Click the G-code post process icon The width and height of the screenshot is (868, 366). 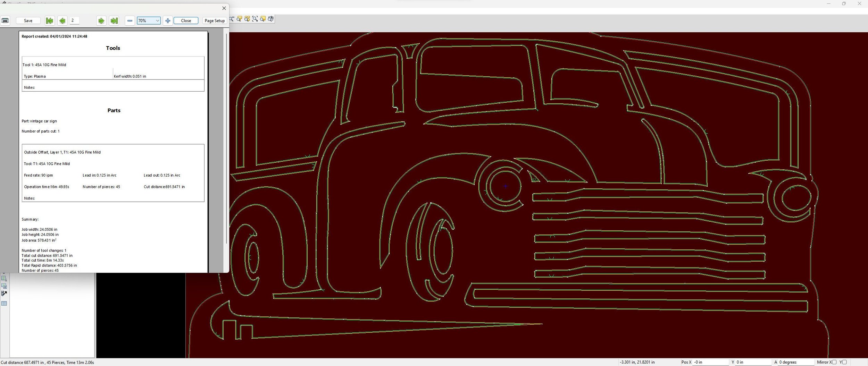coord(4,279)
